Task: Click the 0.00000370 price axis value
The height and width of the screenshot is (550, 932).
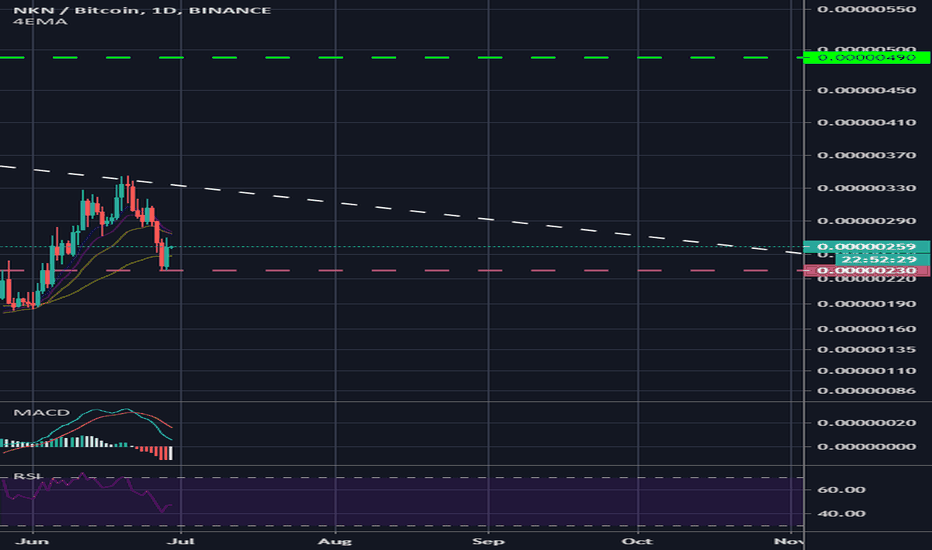Action: point(866,155)
